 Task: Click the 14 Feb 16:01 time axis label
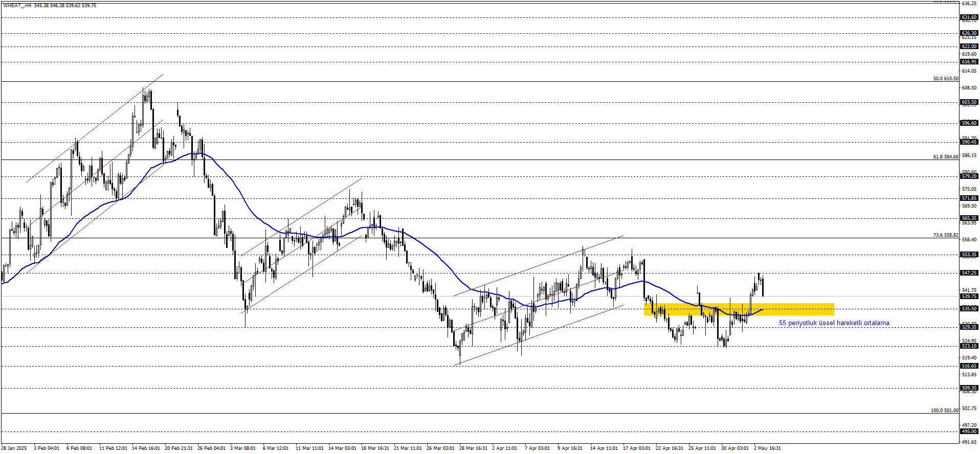[x=146, y=448]
